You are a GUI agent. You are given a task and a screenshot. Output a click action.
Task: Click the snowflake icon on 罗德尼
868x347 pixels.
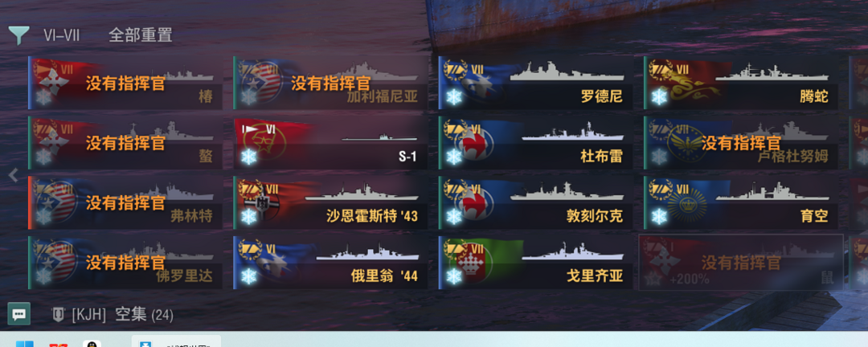[x=454, y=97]
